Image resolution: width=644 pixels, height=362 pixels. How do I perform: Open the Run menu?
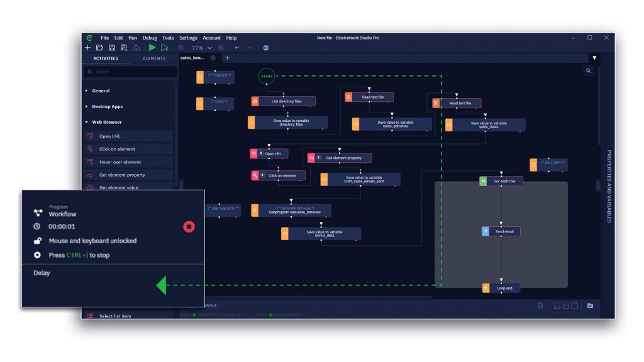click(x=133, y=38)
